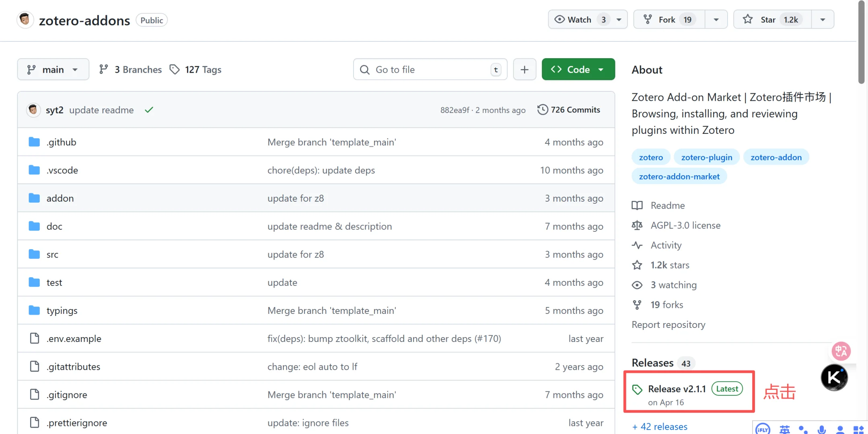Click the zotero-plugin topic tag
Image resolution: width=868 pixels, height=434 pixels.
(706, 157)
